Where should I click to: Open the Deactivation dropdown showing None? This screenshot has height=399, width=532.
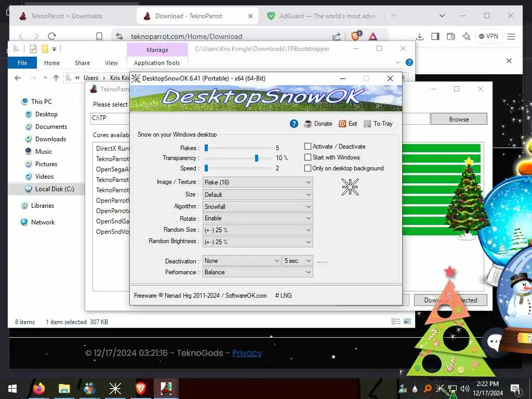coord(242,261)
